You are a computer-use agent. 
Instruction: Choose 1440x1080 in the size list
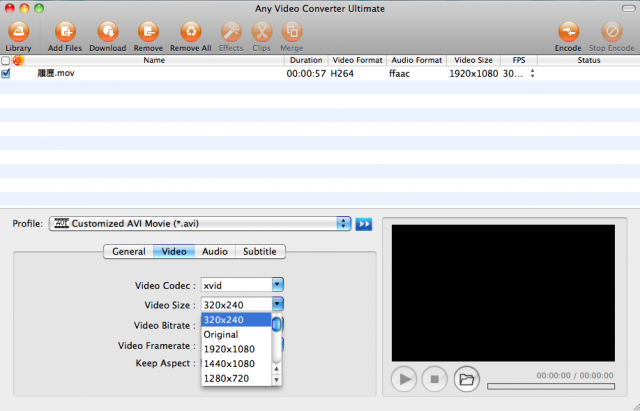236,364
